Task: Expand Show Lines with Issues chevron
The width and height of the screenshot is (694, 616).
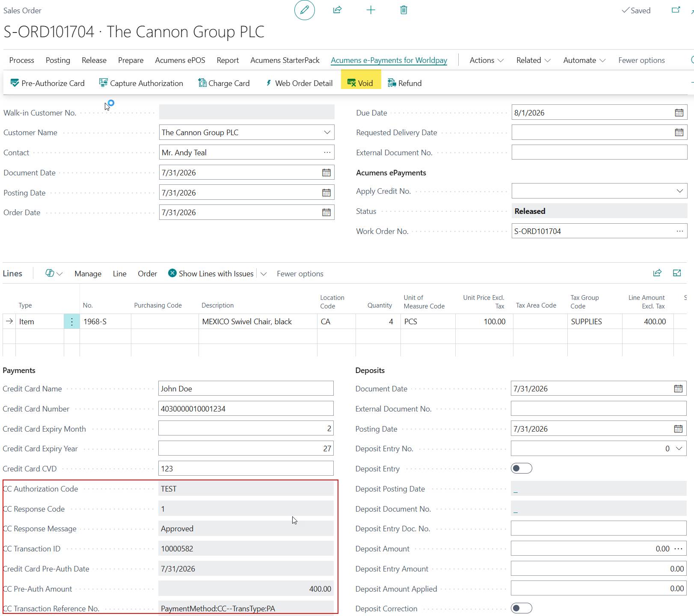Action: coord(264,274)
